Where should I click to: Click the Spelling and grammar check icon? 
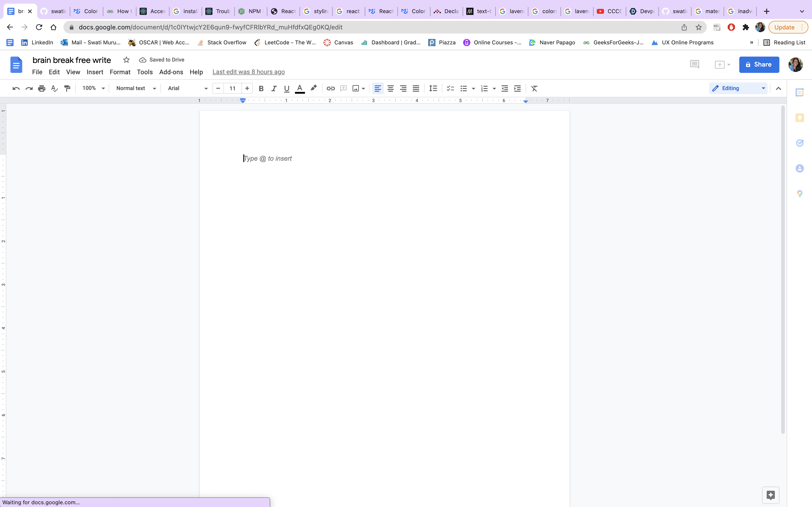[54, 88]
